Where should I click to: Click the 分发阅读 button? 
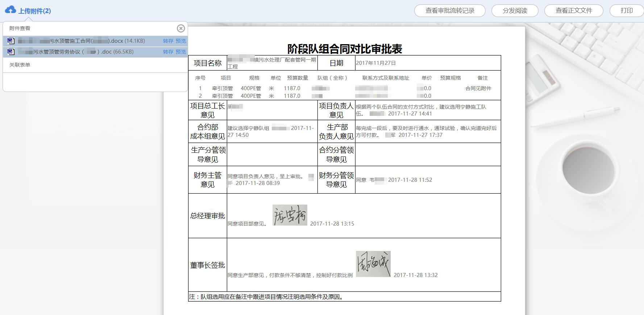[x=515, y=10]
